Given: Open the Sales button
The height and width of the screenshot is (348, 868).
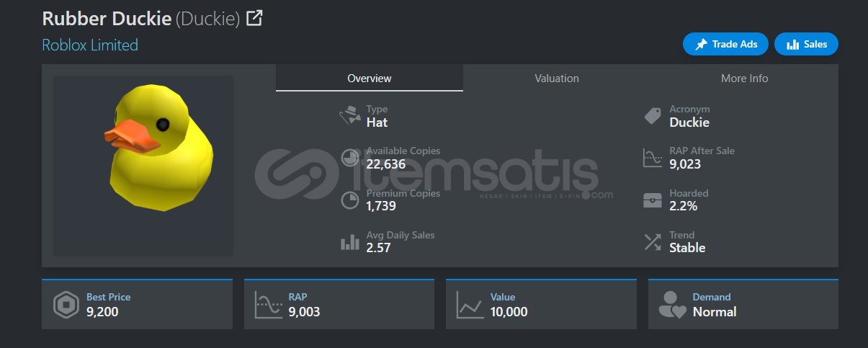Looking at the screenshot, I should [806, 44].
